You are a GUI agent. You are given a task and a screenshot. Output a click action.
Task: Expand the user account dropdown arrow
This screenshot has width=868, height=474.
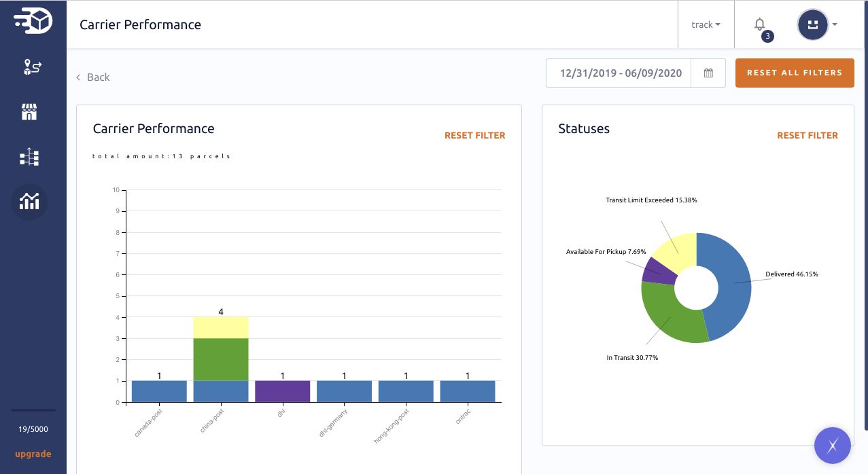point(835,24)
